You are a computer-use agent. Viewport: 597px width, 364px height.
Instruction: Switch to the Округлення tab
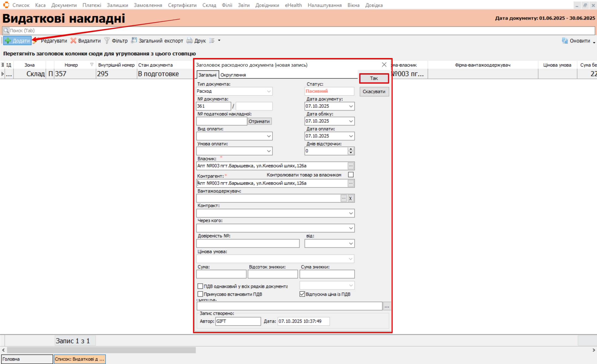(x=233, y=75)
